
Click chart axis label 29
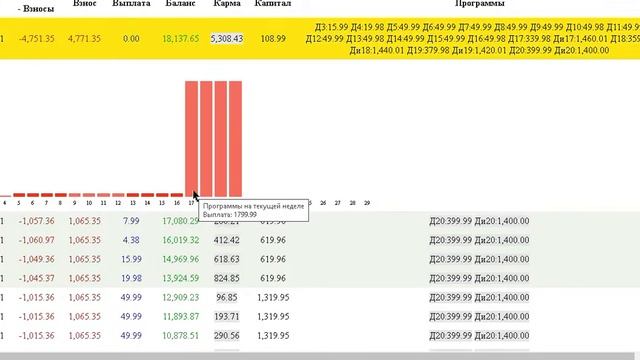[367, 203]
